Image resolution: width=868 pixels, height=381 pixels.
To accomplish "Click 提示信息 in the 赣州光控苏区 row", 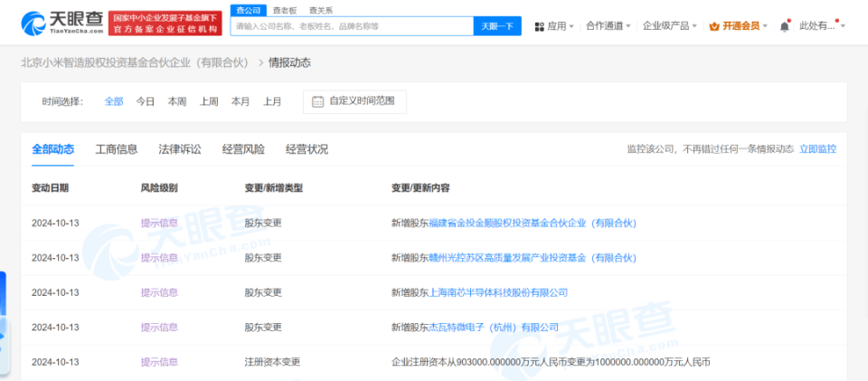I will [159, 258].
